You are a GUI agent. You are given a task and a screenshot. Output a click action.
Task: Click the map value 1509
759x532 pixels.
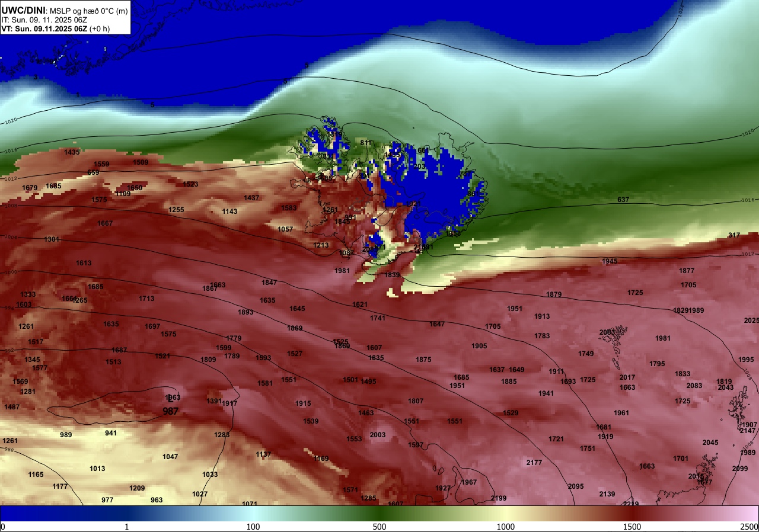141,162
